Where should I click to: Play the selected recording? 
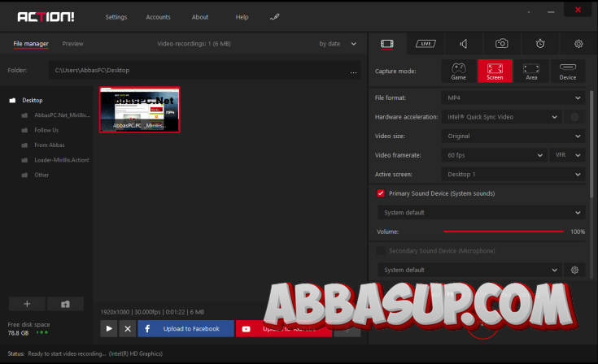(x=109, y=328)
